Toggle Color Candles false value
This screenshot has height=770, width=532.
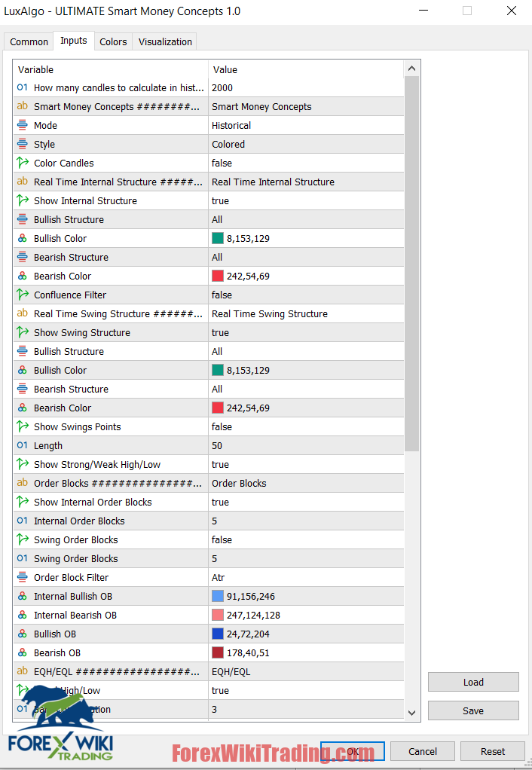[306, 163]
